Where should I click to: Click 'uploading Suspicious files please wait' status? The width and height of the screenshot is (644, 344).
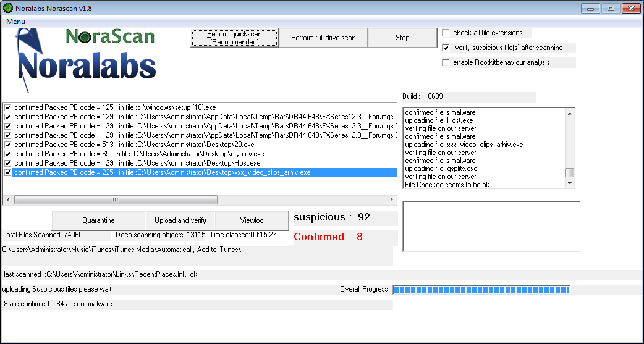(59, 289)
